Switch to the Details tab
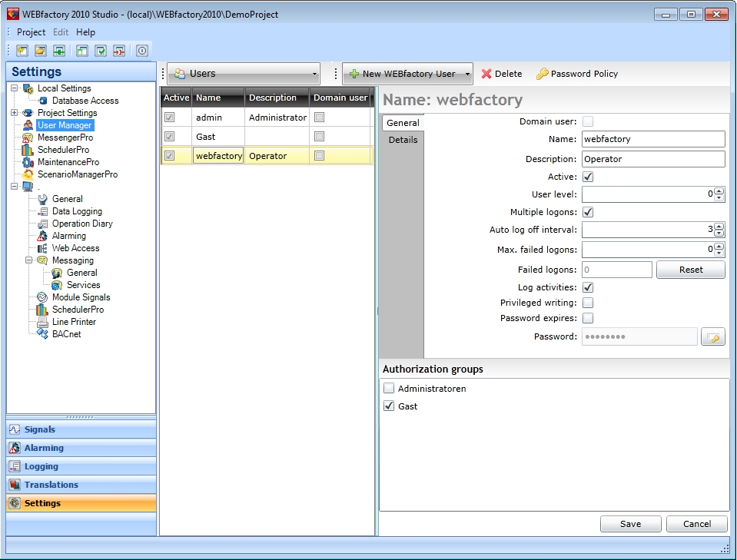Image resolution: width=737 pixels, height=560 pixels. click(403, 140)
